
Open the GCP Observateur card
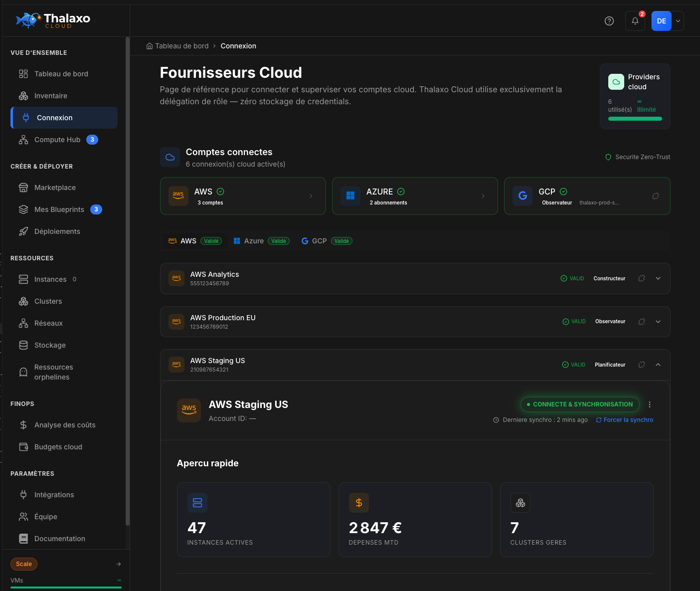tap(587, 196)
